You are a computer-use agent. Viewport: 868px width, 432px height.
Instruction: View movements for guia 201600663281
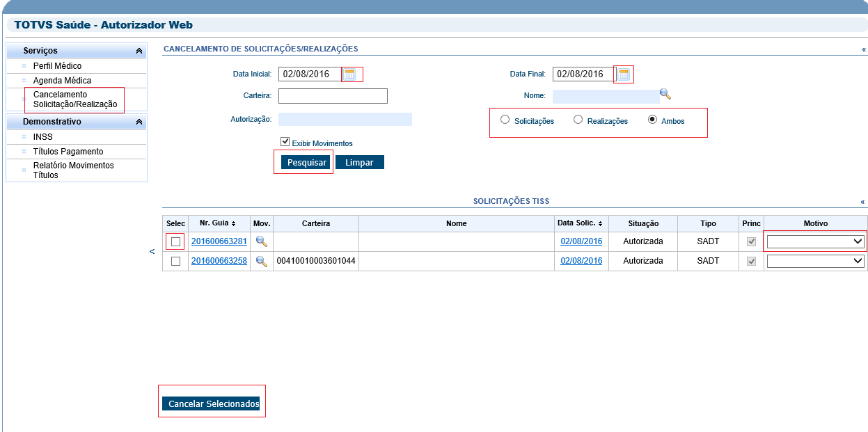coord(261,241)
